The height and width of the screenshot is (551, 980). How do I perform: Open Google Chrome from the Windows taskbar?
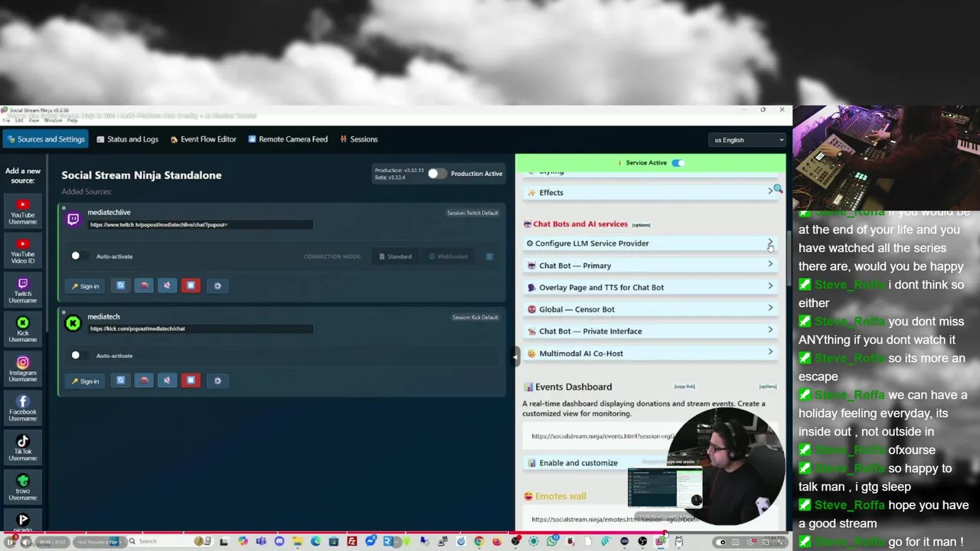click(479, 542)
